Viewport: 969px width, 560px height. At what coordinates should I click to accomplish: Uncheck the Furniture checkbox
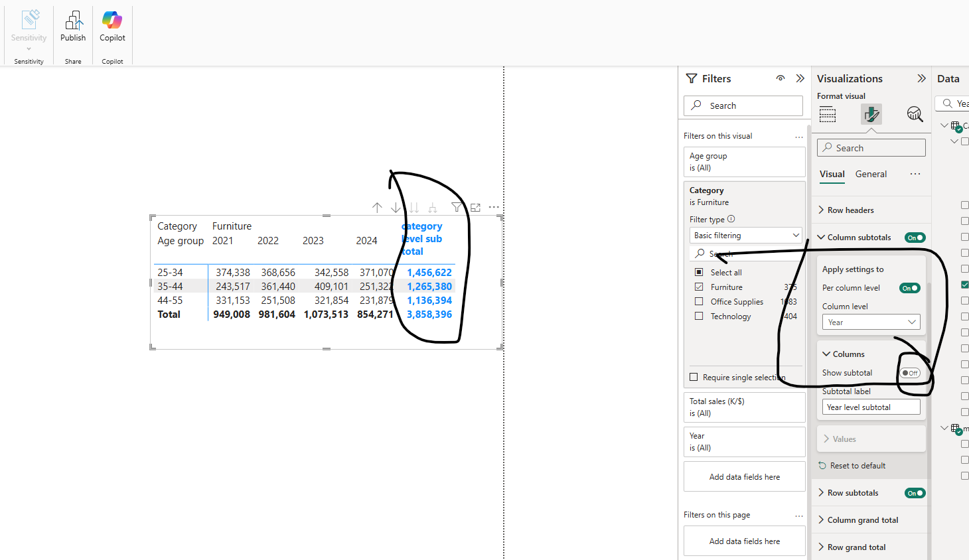[699, 287]
